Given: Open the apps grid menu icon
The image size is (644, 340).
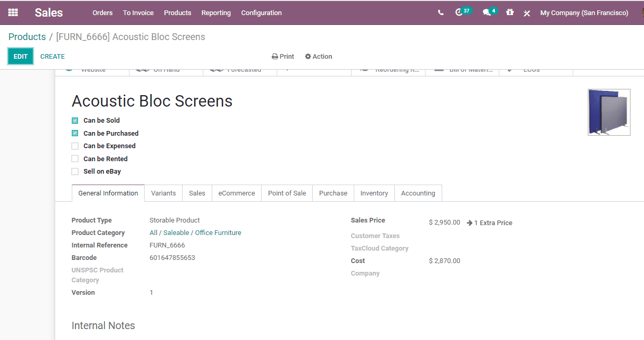Looking at the screenshot, I should (x=13, y=12).
